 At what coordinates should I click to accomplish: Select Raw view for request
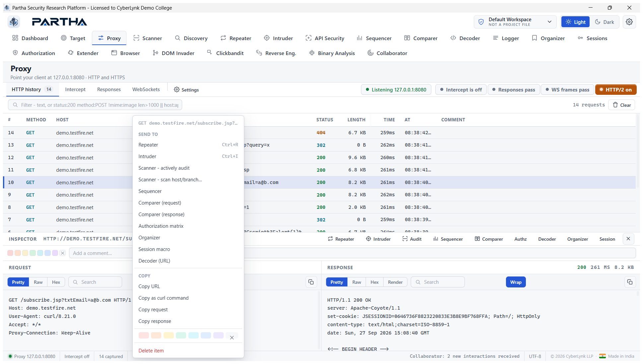[38, 282]
